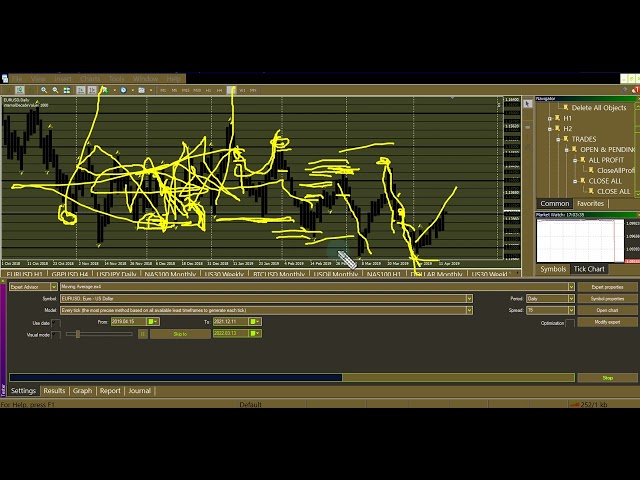Enable the Use date checkbox
This screenshot has width=640, height=480.
point(56,323)
